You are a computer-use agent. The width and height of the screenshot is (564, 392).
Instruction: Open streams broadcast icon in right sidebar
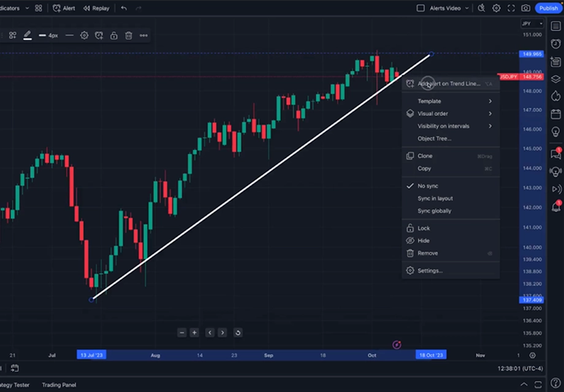click(556, 189)
